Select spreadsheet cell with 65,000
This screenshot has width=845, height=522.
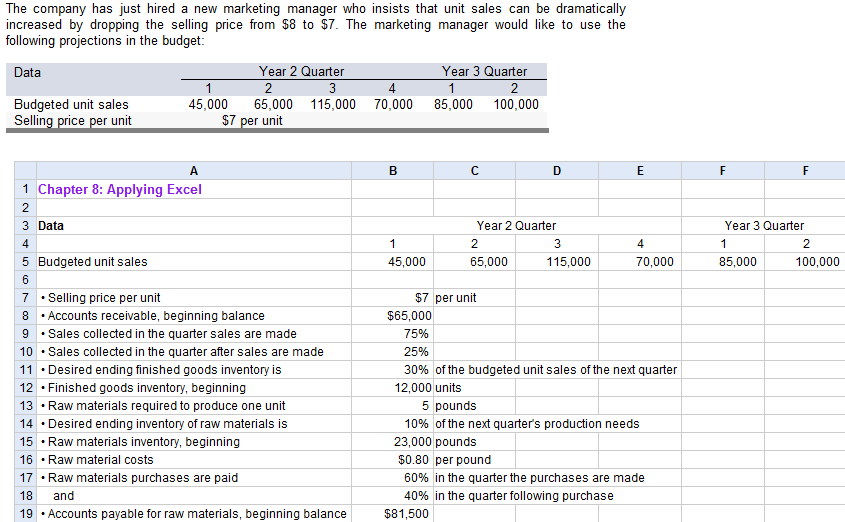[474, 262]
